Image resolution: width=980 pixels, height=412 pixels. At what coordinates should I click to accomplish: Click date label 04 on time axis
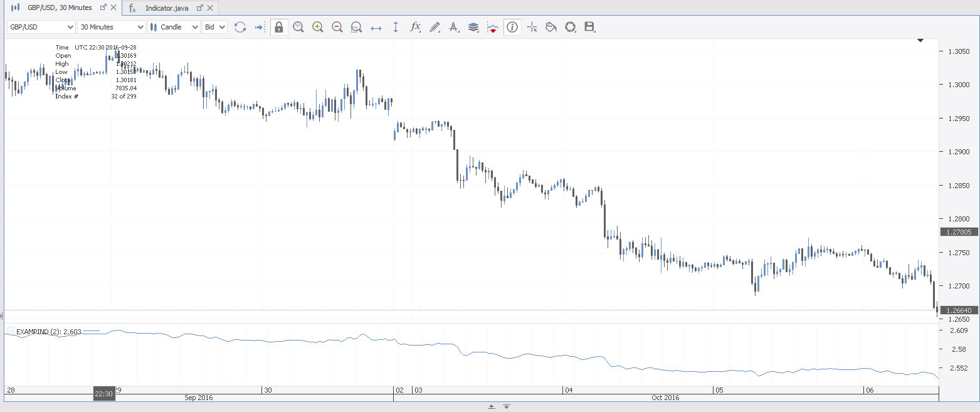pyautogui.click(x=569, y=390)
